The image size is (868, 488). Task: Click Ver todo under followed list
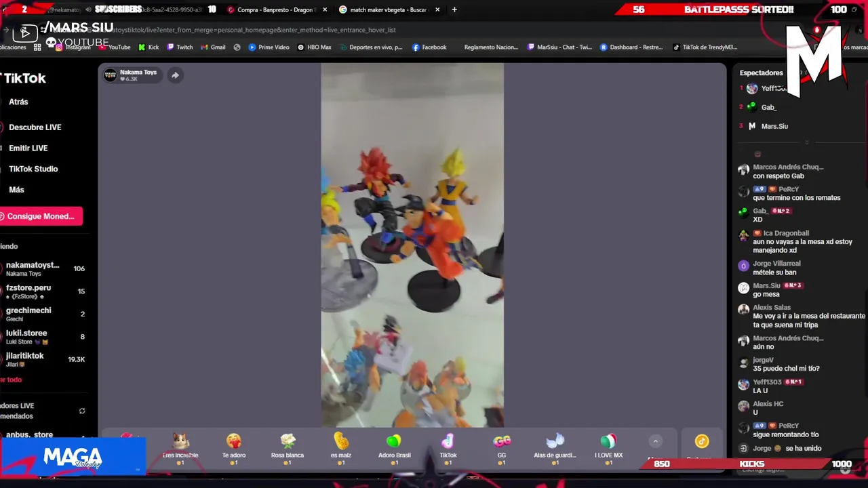[11, 380]
